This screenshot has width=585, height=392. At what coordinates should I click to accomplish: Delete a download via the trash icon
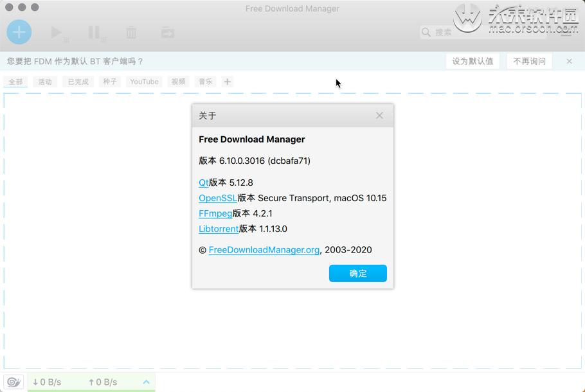point(131,31)
